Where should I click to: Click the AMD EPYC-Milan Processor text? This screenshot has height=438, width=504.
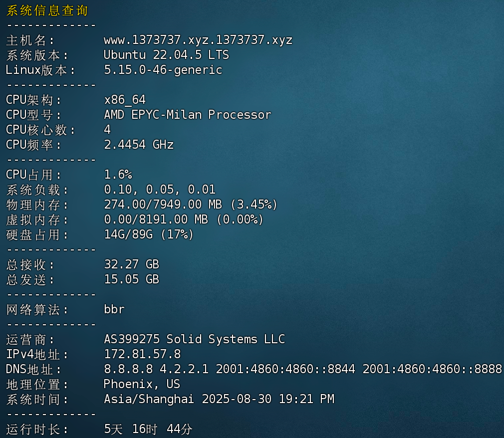tap(187, 115)
